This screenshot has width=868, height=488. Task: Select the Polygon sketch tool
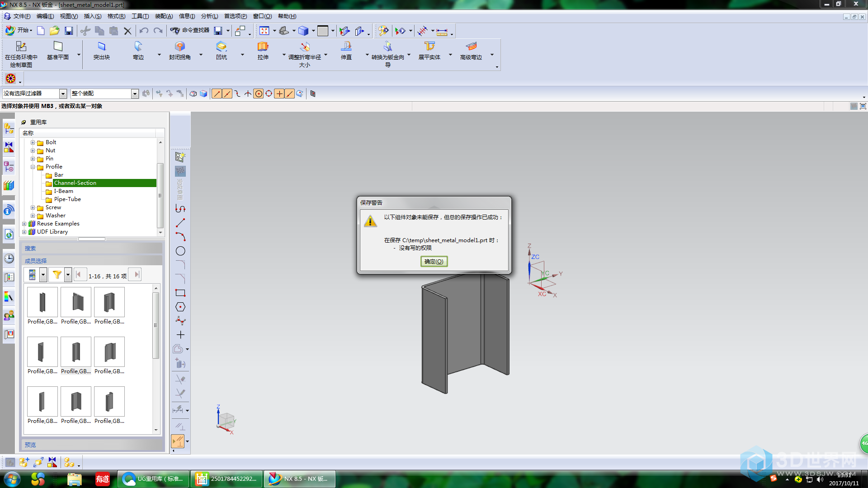(x=180, y=307)
